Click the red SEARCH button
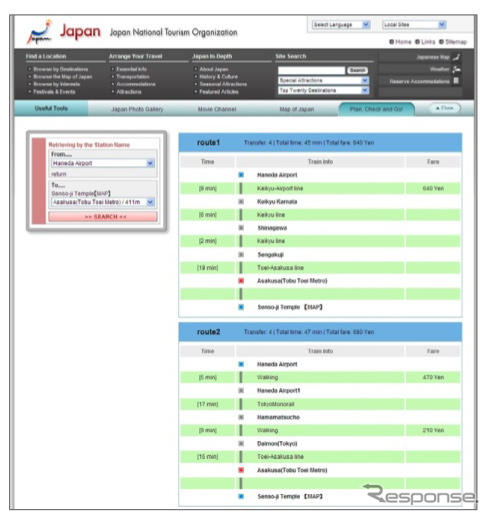The height and width of the screenshot is (516, 490). pyautogui.click(x=103, y=217)
